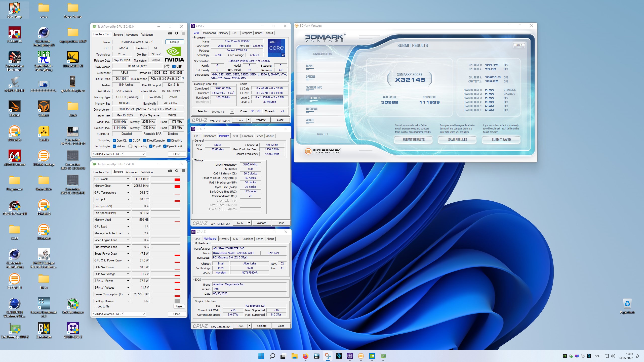Open BenchMate desktop icon
The image size is (644, 362).
[x=44, y=331]
